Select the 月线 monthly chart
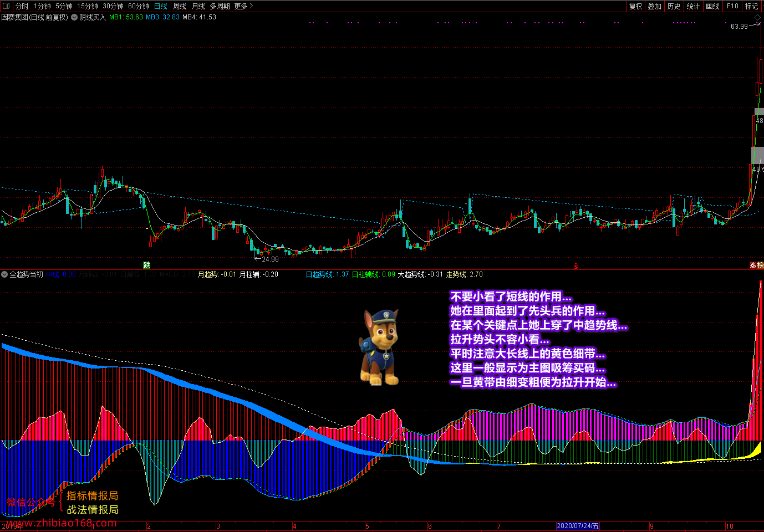The width and height of the screenshot is (764, 532). click(x=198, y=6)
